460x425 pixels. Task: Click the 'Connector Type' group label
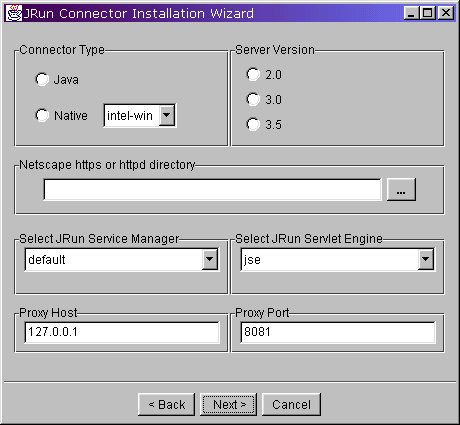tap(62, 50)
